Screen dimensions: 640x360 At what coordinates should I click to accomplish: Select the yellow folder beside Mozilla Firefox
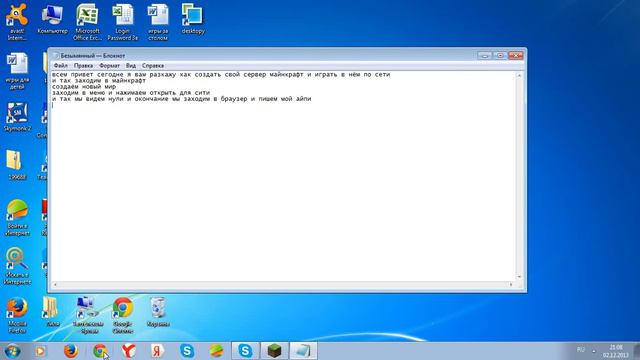(x=51, y=312)
